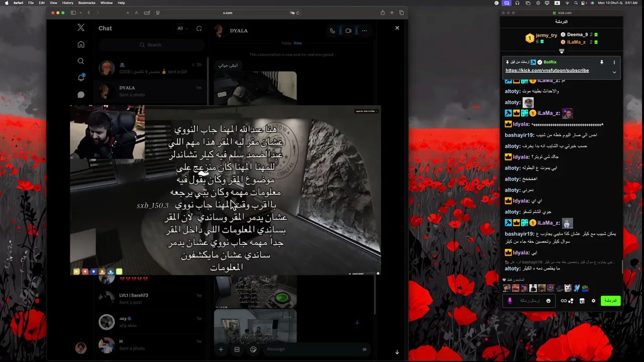Jump to latest message down arrow
The width and height of the screenshot is (644, 362).
point(357,322)
